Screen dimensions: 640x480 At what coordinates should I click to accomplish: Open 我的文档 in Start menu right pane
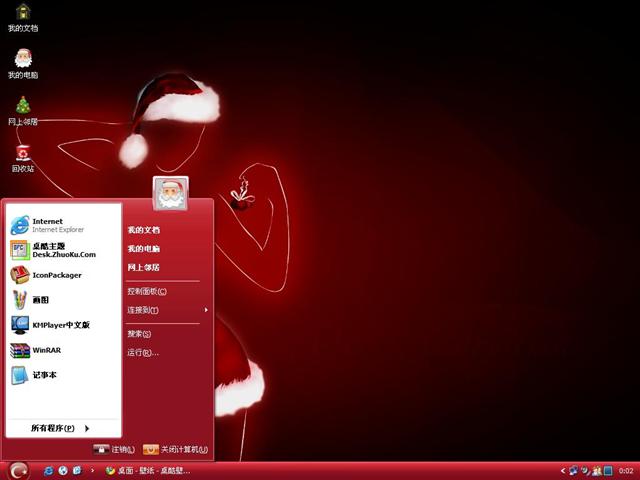[144, 230]
